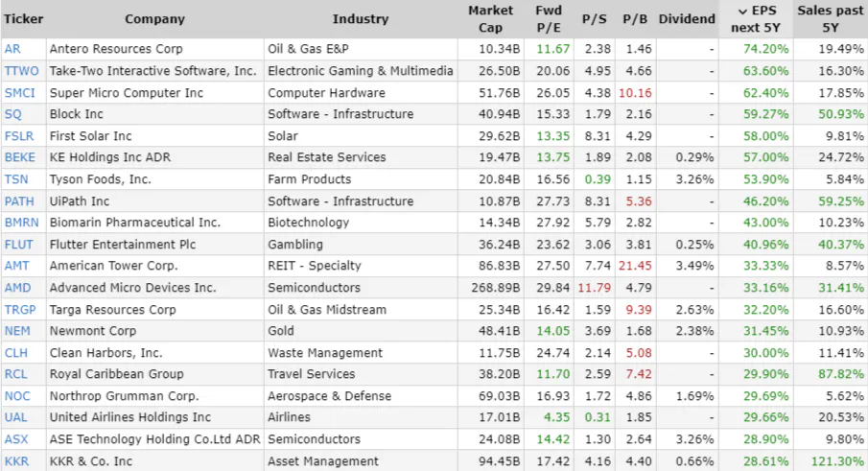The image size is (868, 471).
Task: Open the KKR ticker link
Action: (16, 461)
